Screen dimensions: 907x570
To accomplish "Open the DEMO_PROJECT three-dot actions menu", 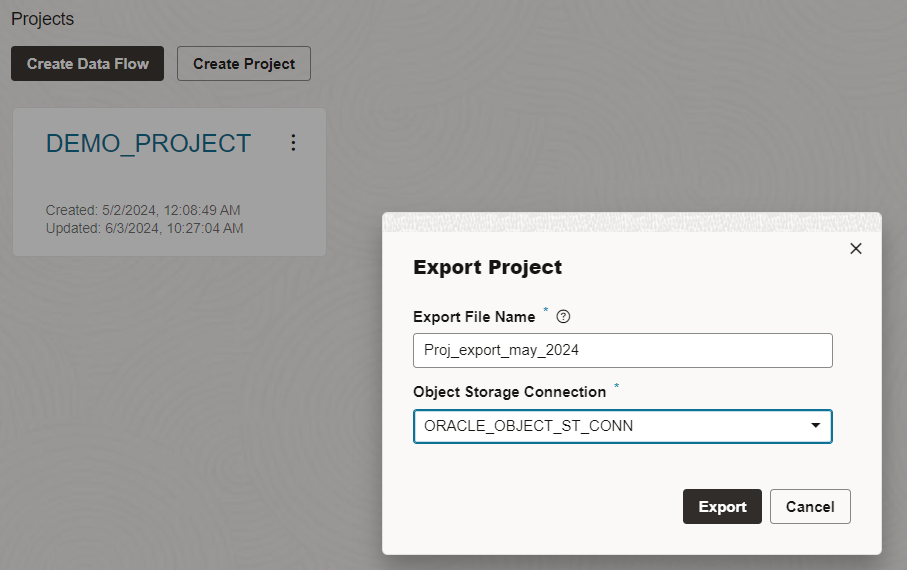I will (293, 143).
